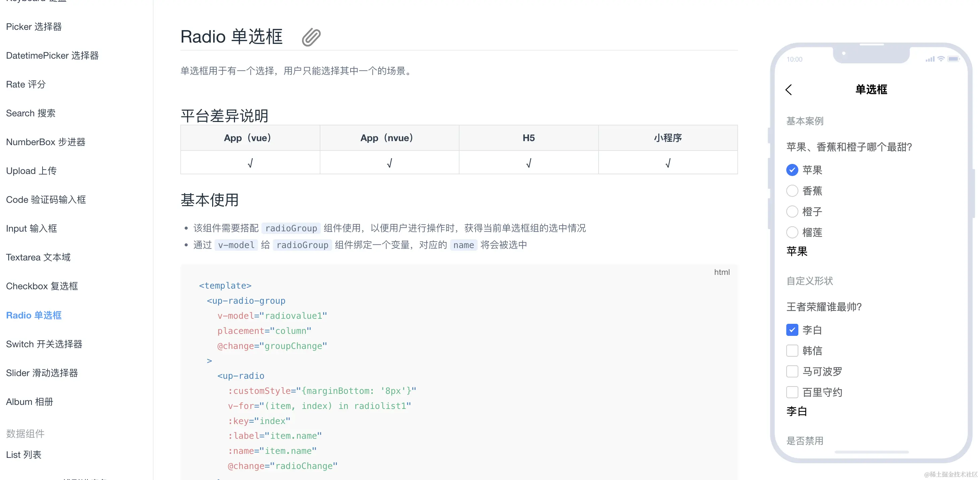Check the 韩信 square option
980x480 pixels.
792,351
